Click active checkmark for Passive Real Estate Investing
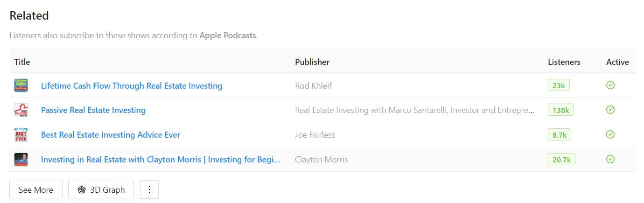The height and width of the screenshot is (203, 644). click(x=610, y=110)
